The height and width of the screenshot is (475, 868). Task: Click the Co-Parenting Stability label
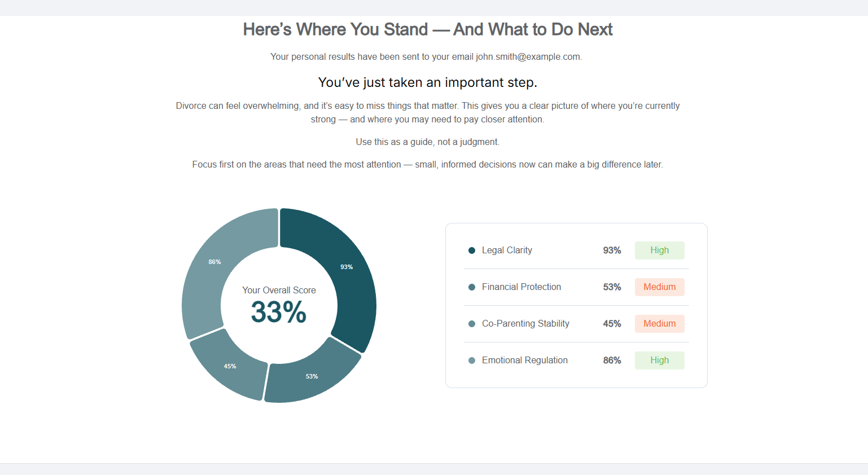point(525,324)
